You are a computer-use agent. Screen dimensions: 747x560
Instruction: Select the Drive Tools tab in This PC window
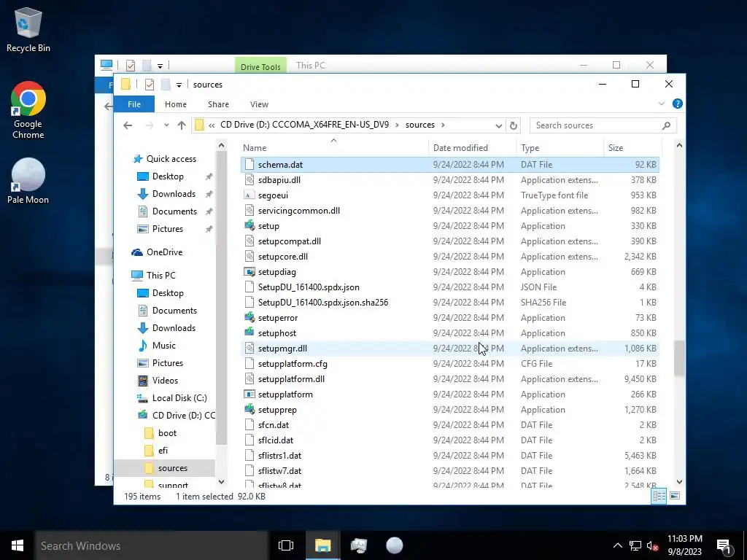coord(260,66)
